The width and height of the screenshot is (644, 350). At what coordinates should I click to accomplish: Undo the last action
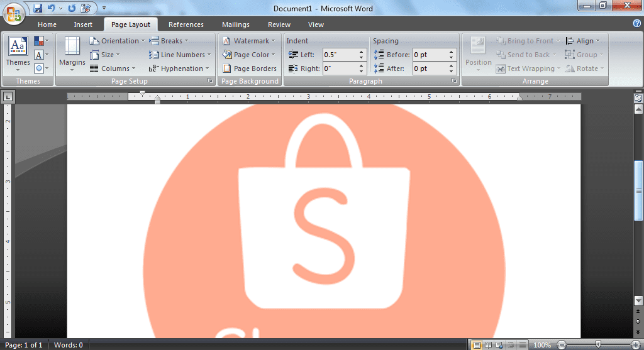point(52,8)
